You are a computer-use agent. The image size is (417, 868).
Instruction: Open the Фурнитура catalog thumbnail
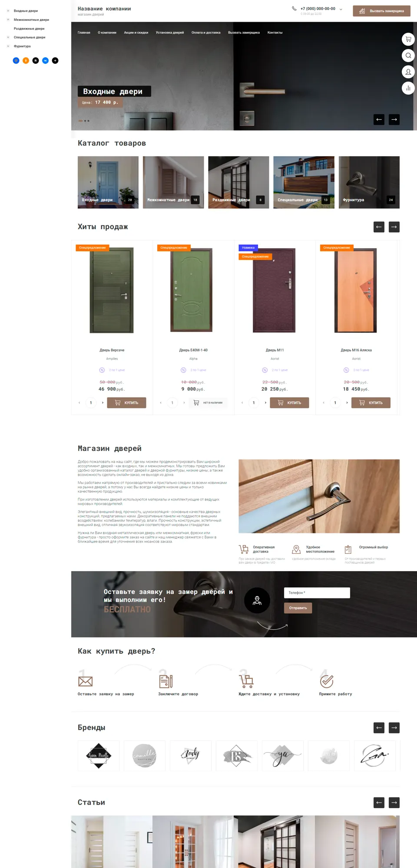[369, 182]
